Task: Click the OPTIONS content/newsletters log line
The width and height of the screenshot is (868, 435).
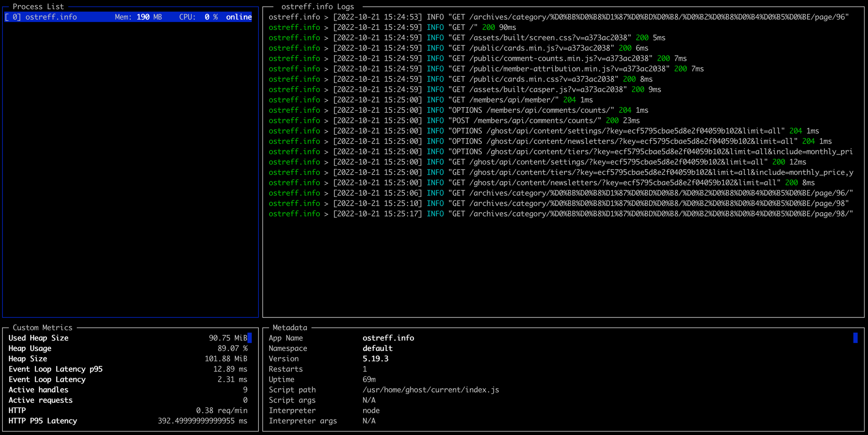Action: coord(550,142)
